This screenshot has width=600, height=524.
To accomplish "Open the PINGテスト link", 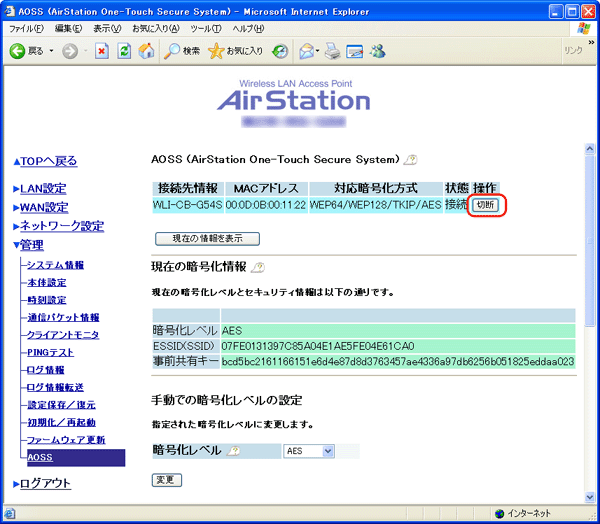I will point(51,353).
